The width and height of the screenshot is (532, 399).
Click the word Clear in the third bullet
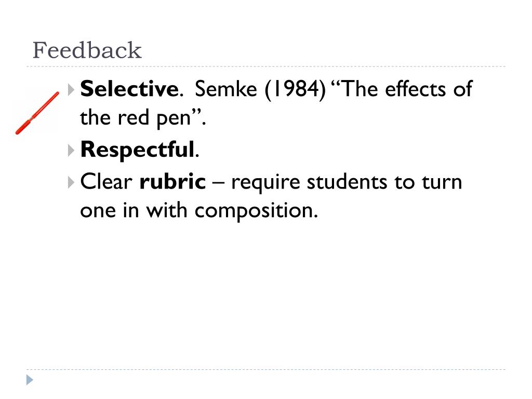106,181
